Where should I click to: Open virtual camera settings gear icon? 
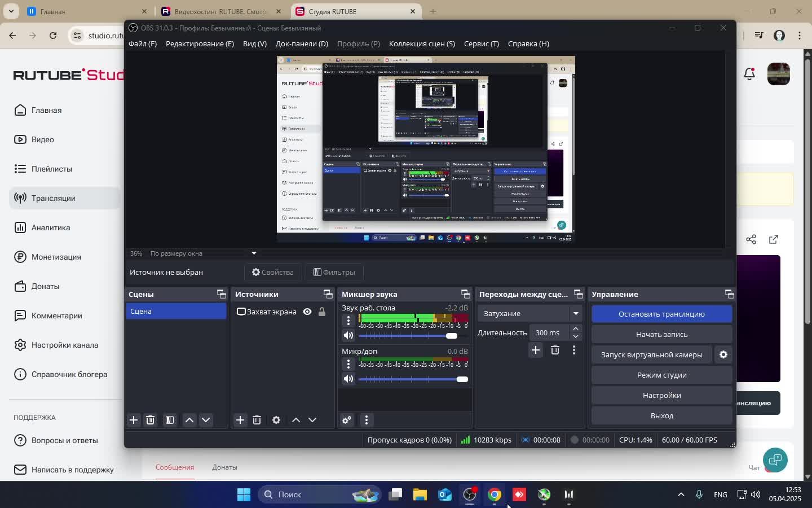point(723,354)
